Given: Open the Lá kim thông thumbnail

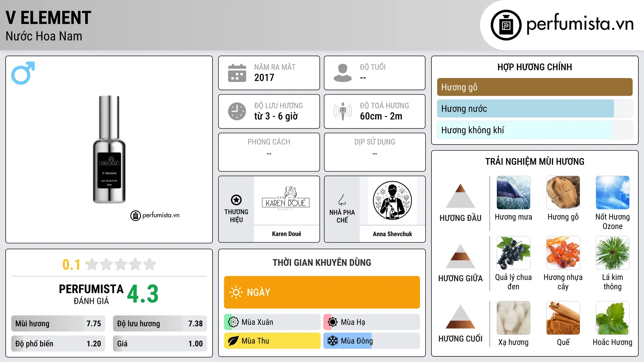Looking at the screenshot, I should click(613, 253).
